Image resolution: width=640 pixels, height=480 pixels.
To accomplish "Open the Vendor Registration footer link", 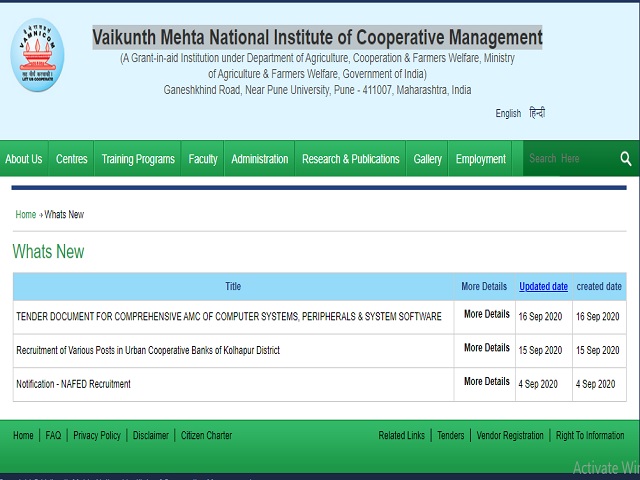I will [510, 436].
